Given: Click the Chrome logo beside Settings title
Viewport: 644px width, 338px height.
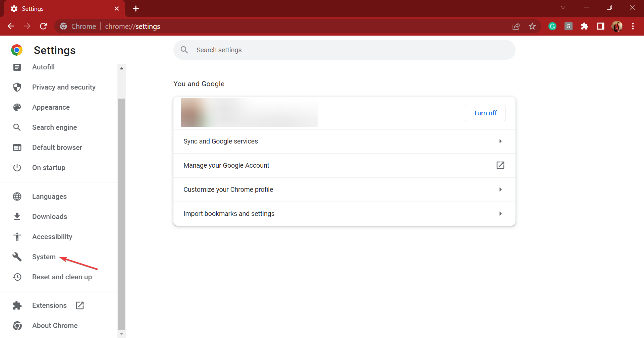Looking at the screenshot, I should [17, 50].
